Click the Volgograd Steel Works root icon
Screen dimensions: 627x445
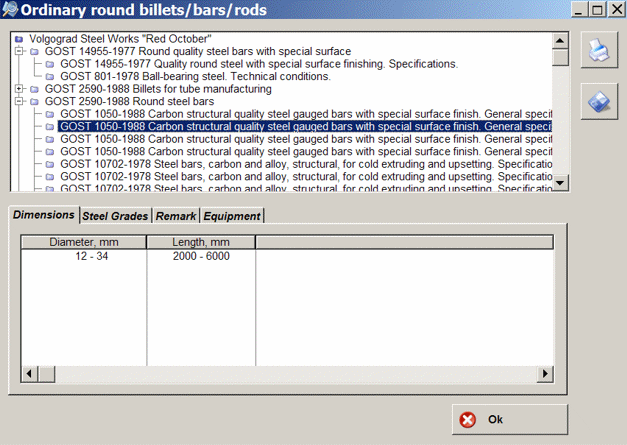pos(19,39)
